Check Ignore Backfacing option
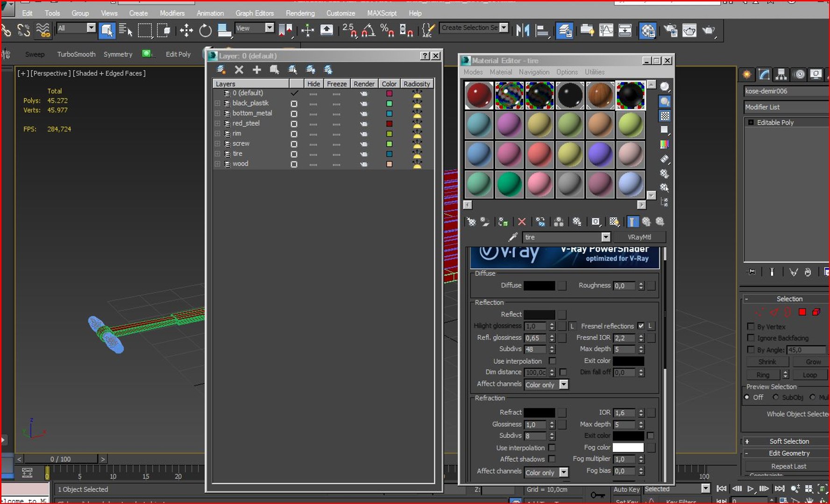 751,337
